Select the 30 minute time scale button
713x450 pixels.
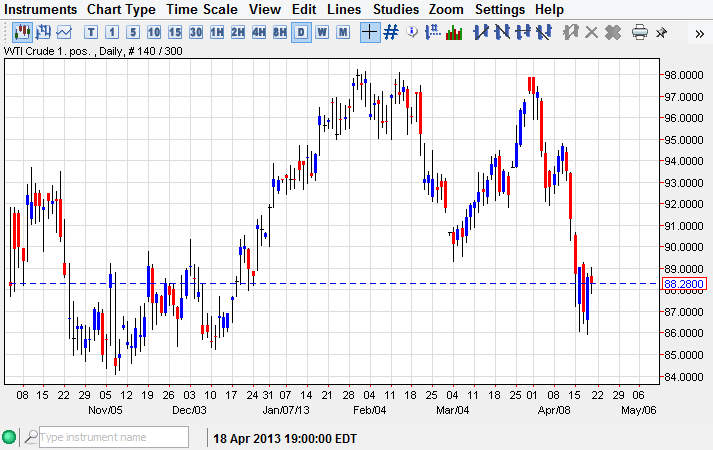click(x=196, y=32)
